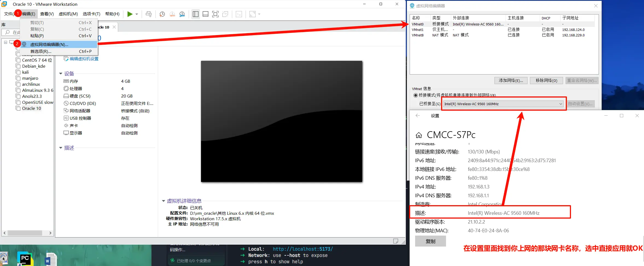Toggle the library sidebar view icon
The height and width of the screenshot is (266, 644).
click(196, 14)
